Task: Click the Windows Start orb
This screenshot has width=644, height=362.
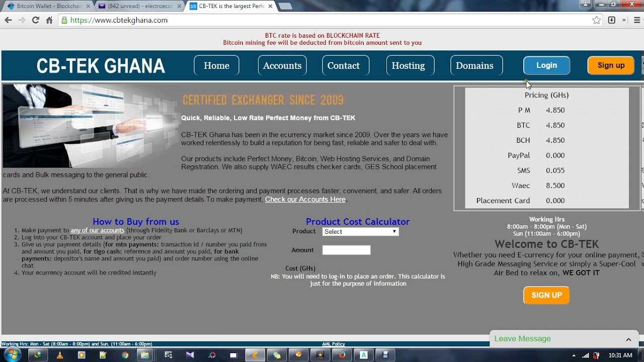Action: (12, 355)
